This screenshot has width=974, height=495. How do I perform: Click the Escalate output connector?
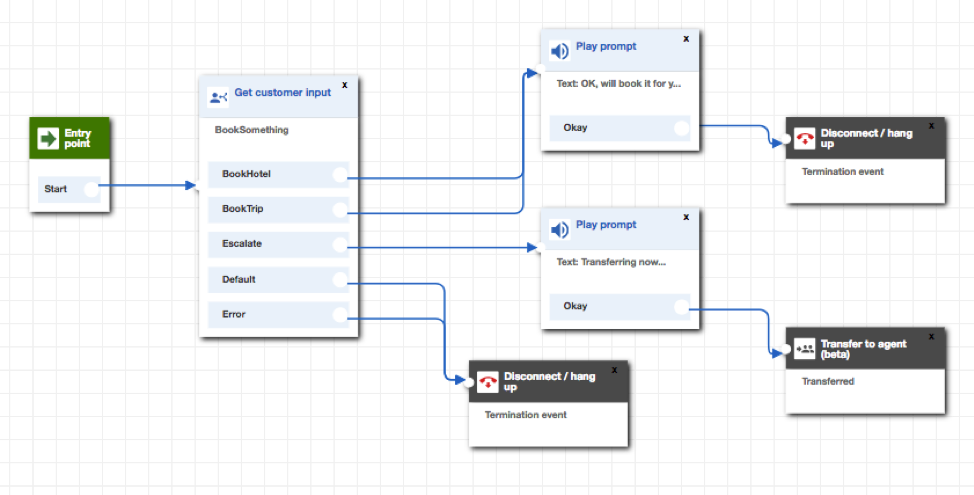[340, 244]
